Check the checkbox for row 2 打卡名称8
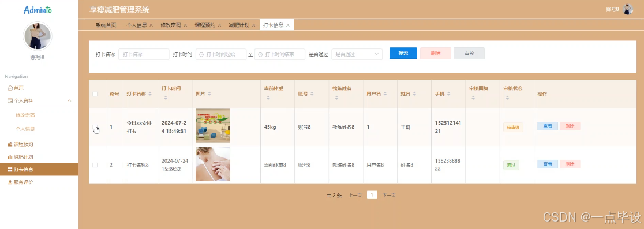Screen dimensions: 644x229 coord(95,164)
